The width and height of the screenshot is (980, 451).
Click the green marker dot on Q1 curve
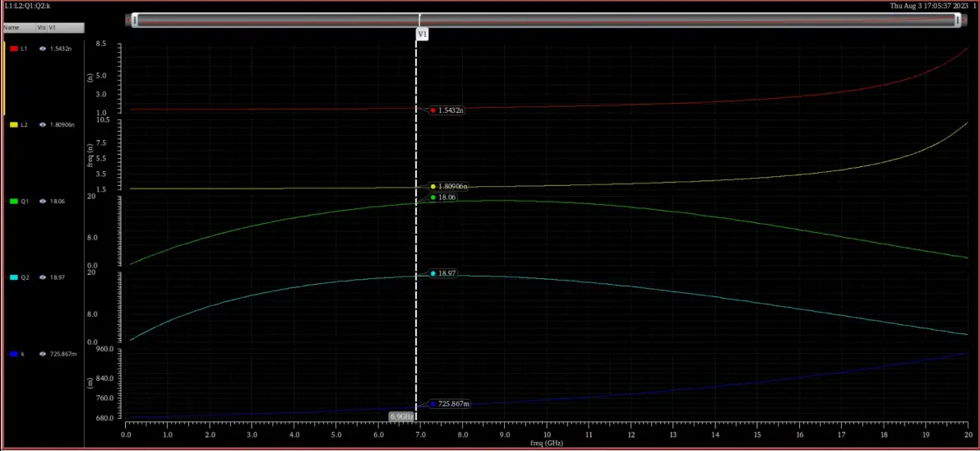[x=432, y=197]
